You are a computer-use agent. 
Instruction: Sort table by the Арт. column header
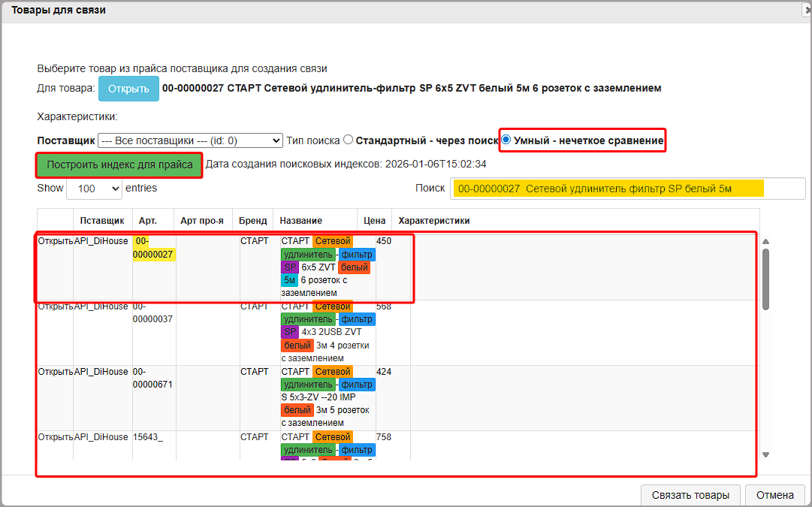coord(148,221)
